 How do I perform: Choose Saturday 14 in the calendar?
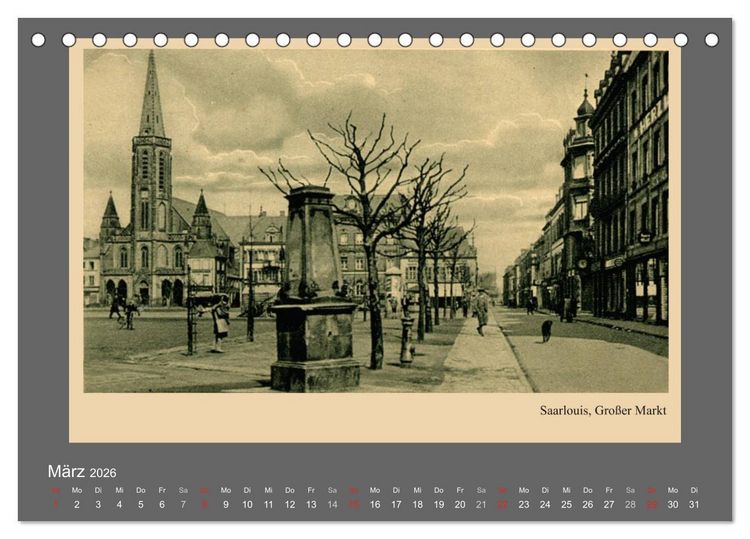(x=332, y=505)
